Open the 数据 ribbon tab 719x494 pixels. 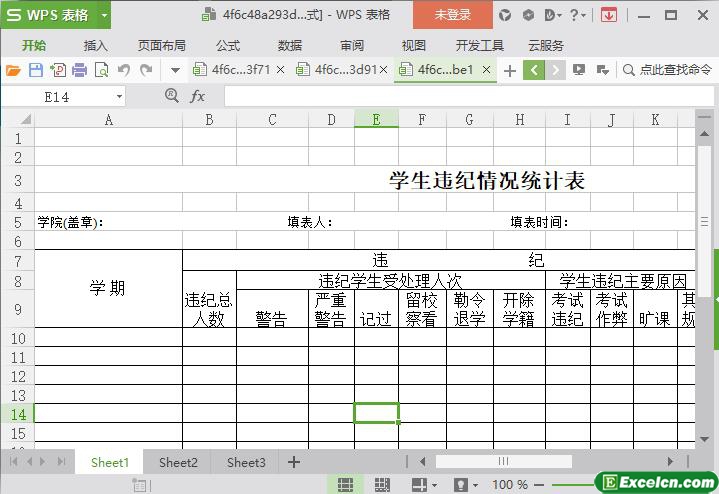pyautogui.click(x=290, y=45)
